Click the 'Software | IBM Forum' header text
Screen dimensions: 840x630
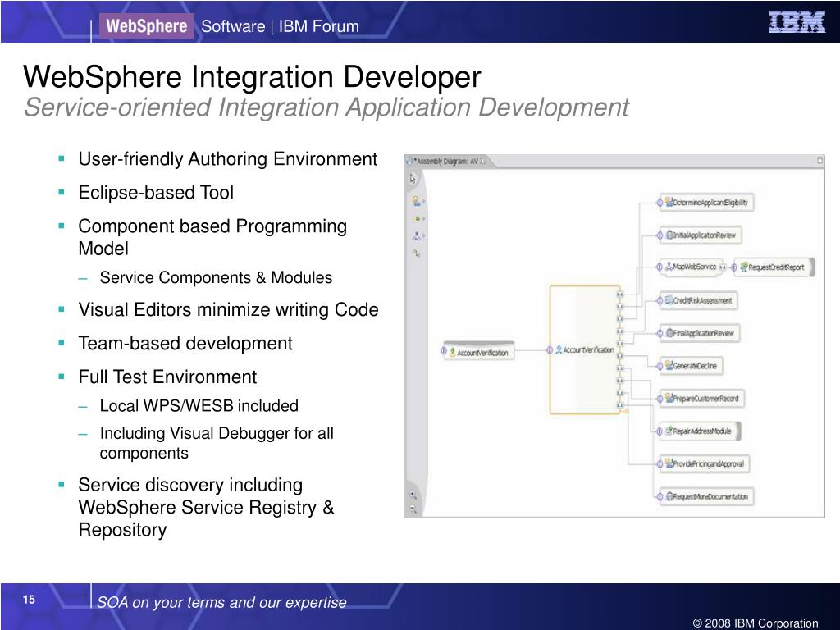coord(281,26)
